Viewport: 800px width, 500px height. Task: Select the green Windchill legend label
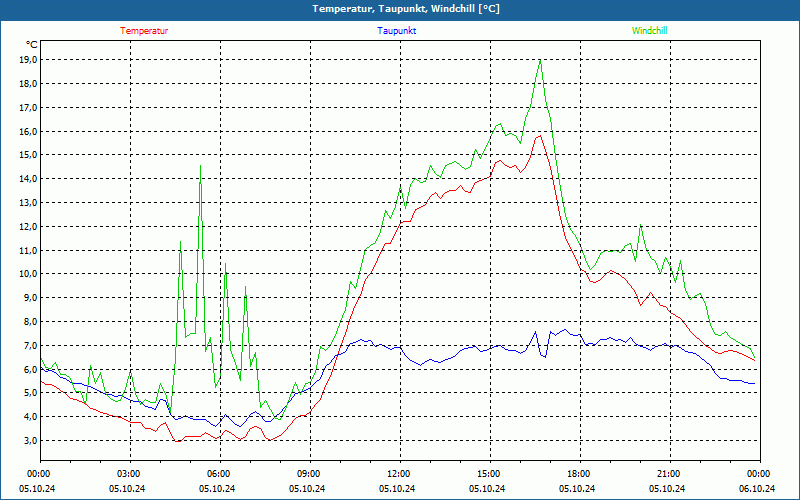(649, 31)
